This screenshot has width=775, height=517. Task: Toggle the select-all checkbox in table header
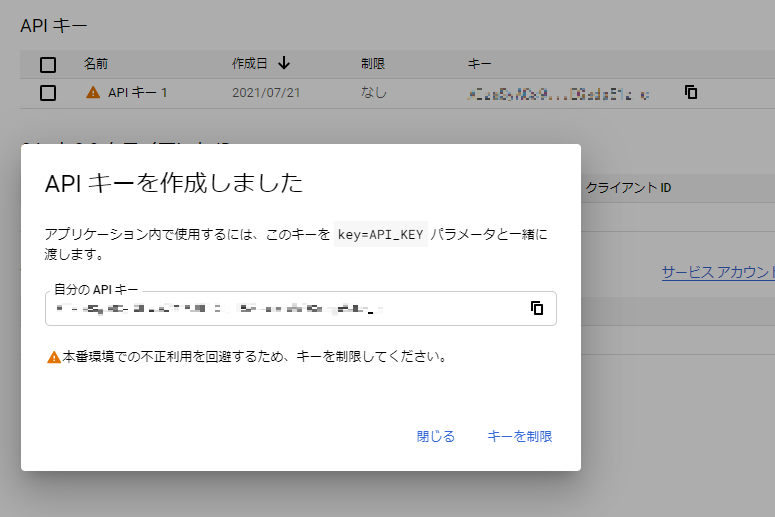[x=48, y=65]
